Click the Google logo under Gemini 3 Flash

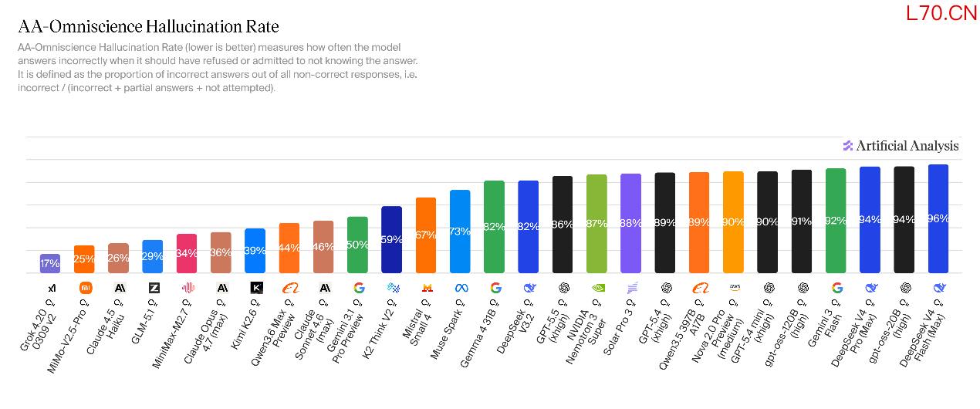[x=836, y=288]
